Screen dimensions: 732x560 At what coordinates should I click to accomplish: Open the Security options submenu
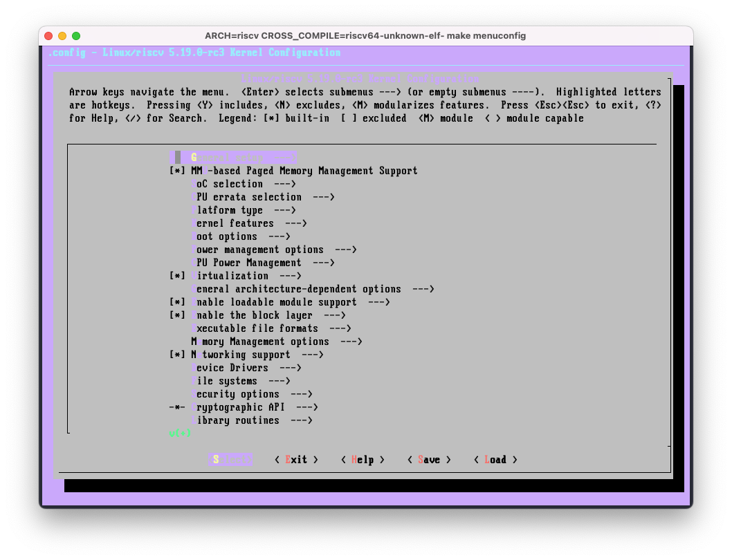(x=252, y=394)
